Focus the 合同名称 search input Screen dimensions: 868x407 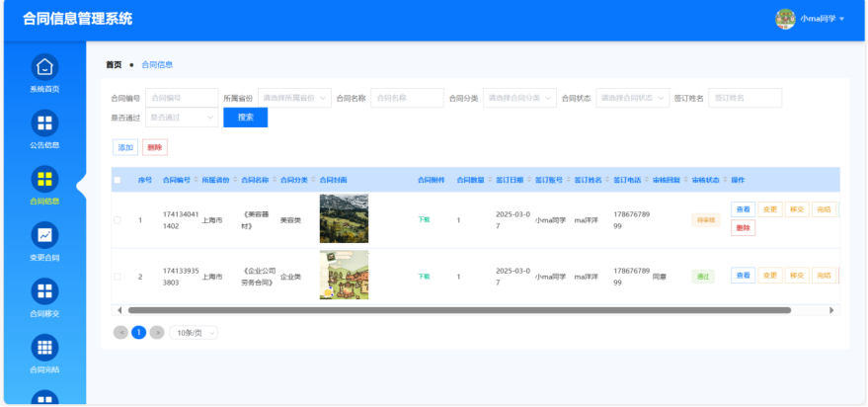pos(407,98)
